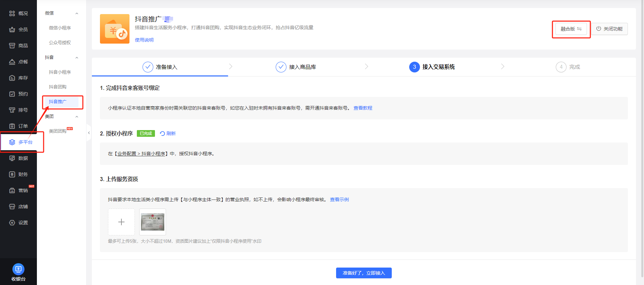644x285 pixels.
Task: Click the heading 3. 上传服务资质
Action: 119,179
